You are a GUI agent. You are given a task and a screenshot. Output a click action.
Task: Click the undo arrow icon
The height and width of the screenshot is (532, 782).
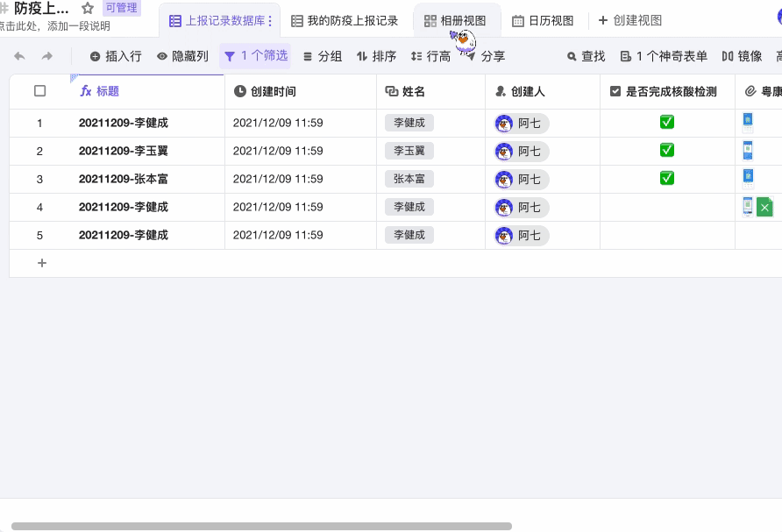point(19,56)
